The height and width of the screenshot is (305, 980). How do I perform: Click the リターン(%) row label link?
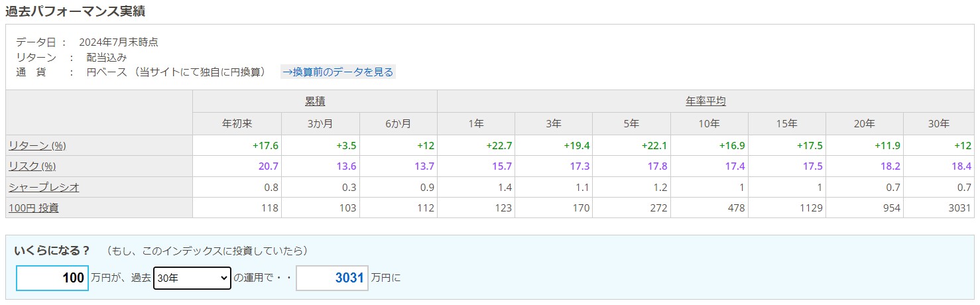click(x=37, y=145)
